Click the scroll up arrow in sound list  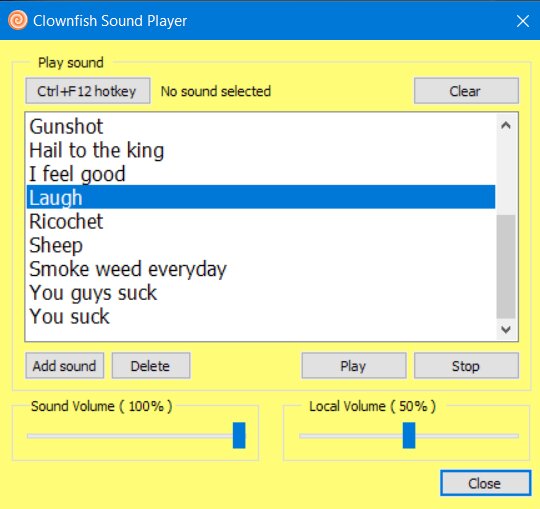(506, 125)
